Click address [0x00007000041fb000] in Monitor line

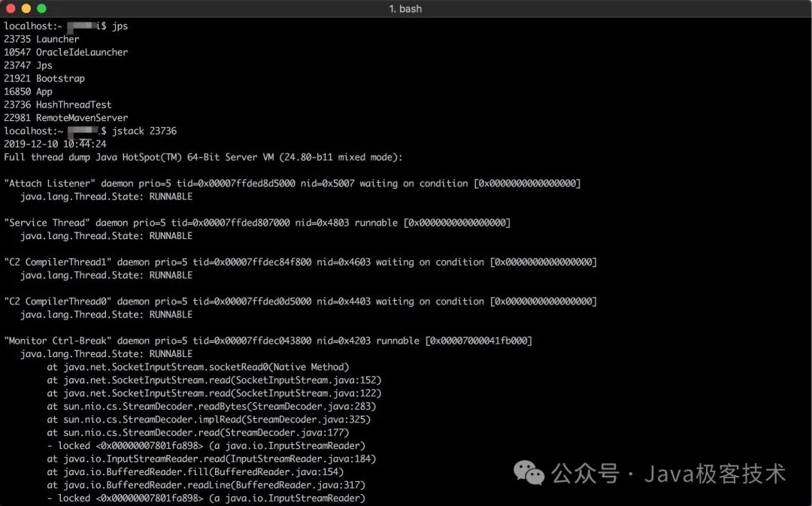tap(478, 341)
